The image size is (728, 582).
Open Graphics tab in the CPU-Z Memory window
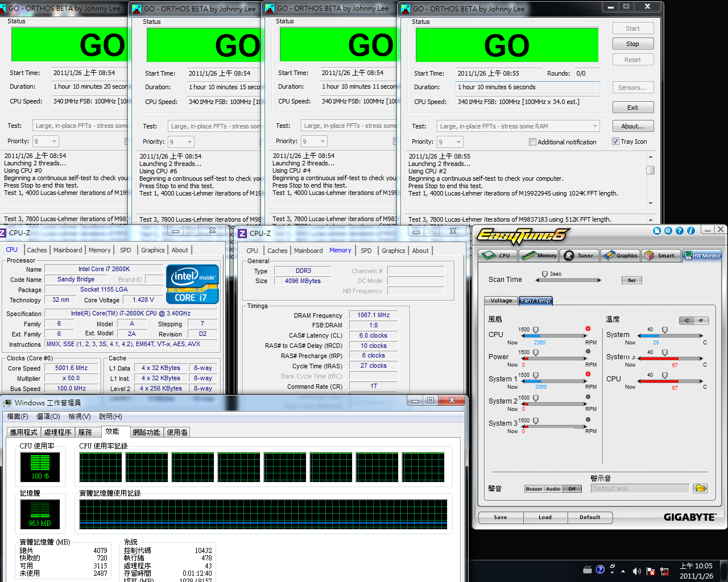(394, 251)
